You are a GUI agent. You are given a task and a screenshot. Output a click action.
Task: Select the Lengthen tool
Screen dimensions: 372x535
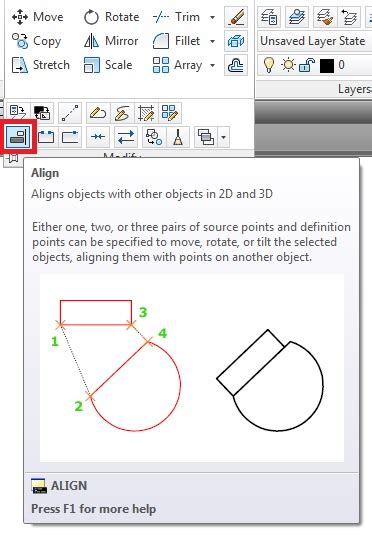pyautogui.click(x=70, y=113)
